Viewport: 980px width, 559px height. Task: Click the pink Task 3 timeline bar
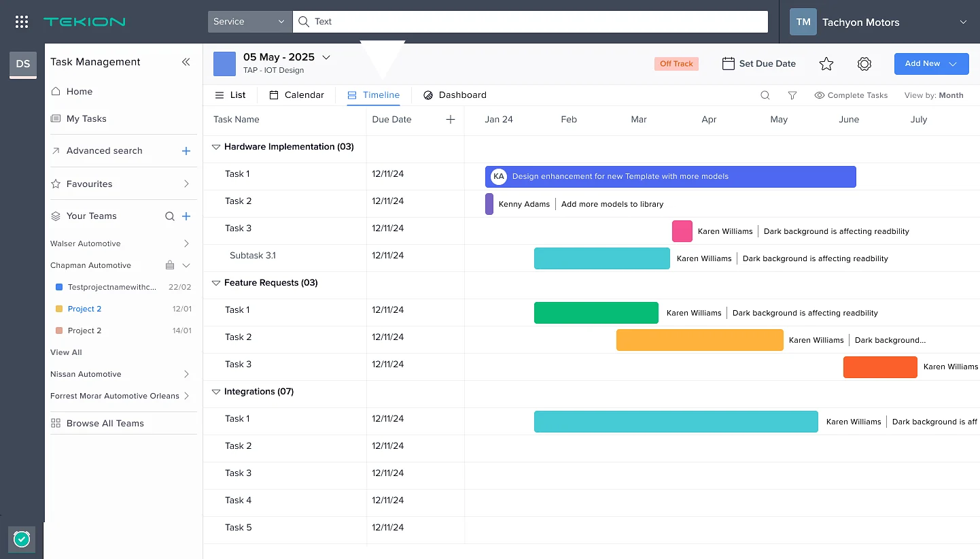point(682,231)
